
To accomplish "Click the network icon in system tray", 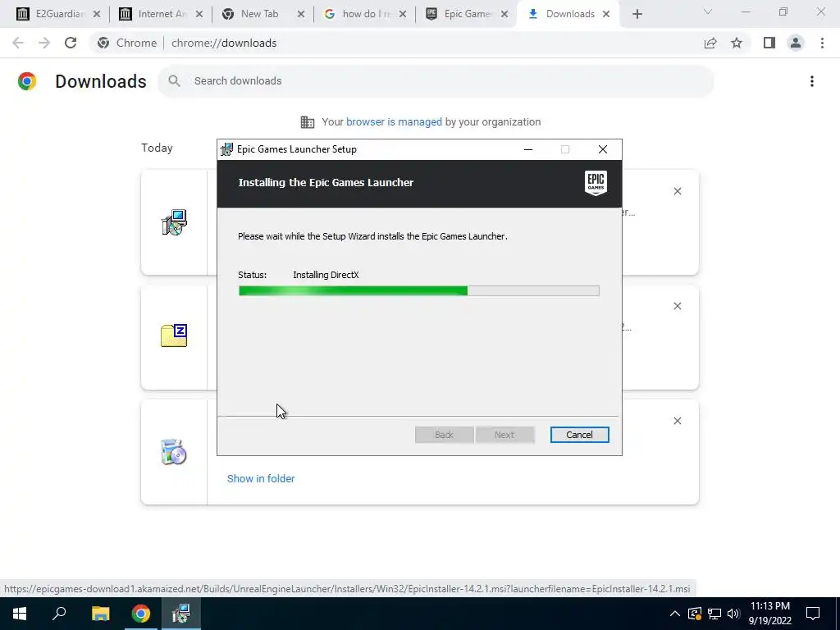I will 714,614.
